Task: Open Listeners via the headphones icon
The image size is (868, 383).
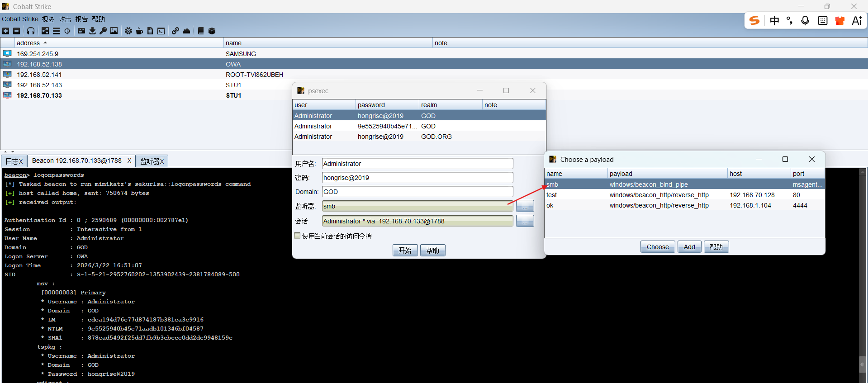Action: coord(31,31)
